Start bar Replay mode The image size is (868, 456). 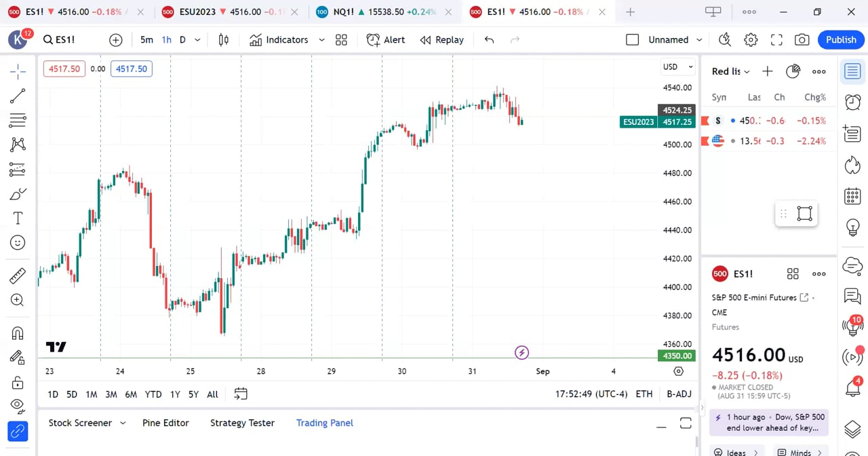coord(441,39)
